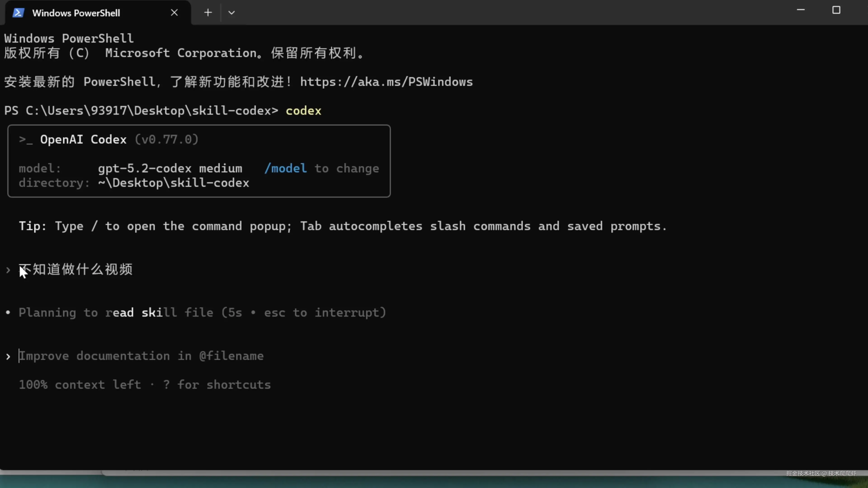The width and height of the screenshot is (868, 488).
Task: Click the typed codex command
Action: pos(303,111)
